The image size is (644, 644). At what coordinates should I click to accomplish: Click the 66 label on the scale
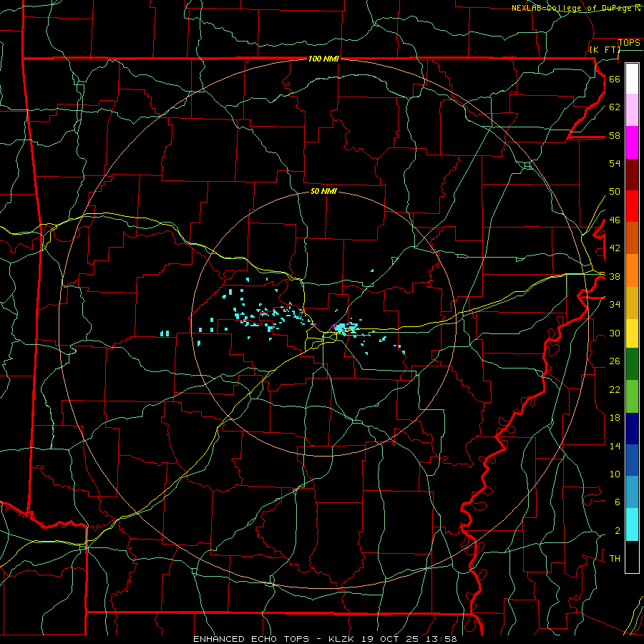pyautogui.click(x=615, y=79)
